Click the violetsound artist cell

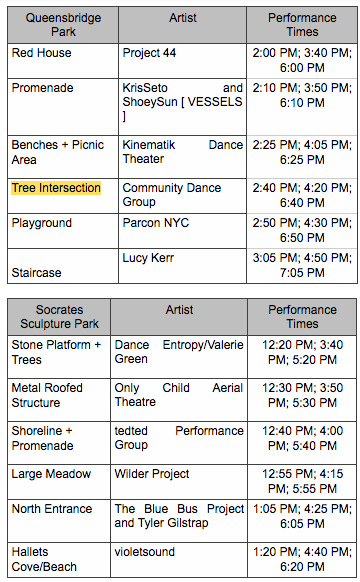click(179, 560)
